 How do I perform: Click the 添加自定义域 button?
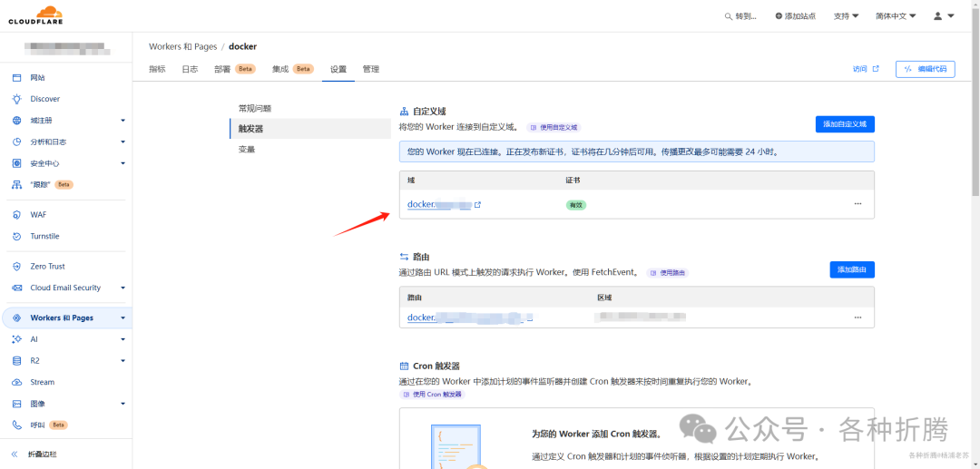tap(845, 124)
